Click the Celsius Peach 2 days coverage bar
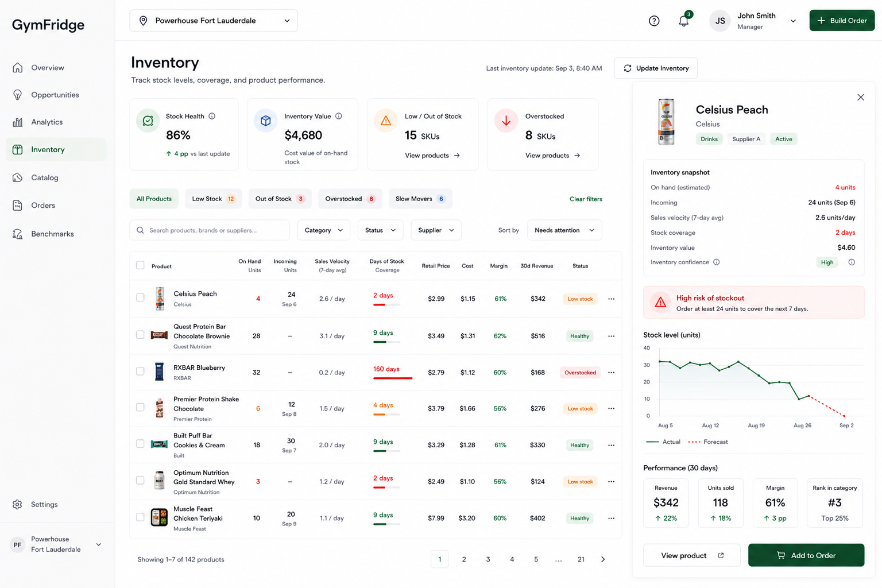This screenshot has width=882, height=588. 386,304
